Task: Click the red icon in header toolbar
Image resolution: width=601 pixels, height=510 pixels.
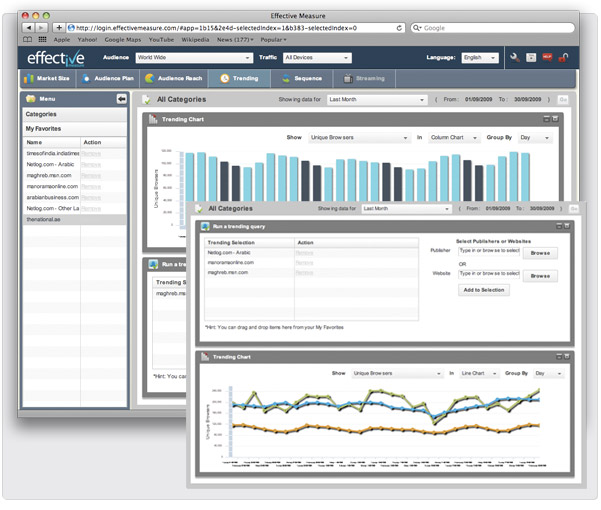Action: coord(548,58)
